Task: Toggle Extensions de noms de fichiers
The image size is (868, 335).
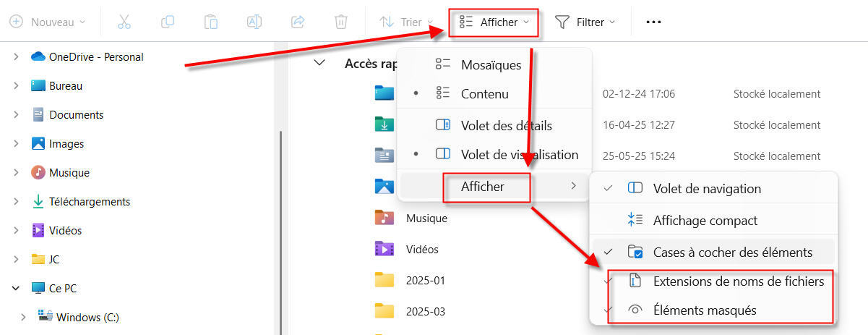Action: click(x=738, y=281)
